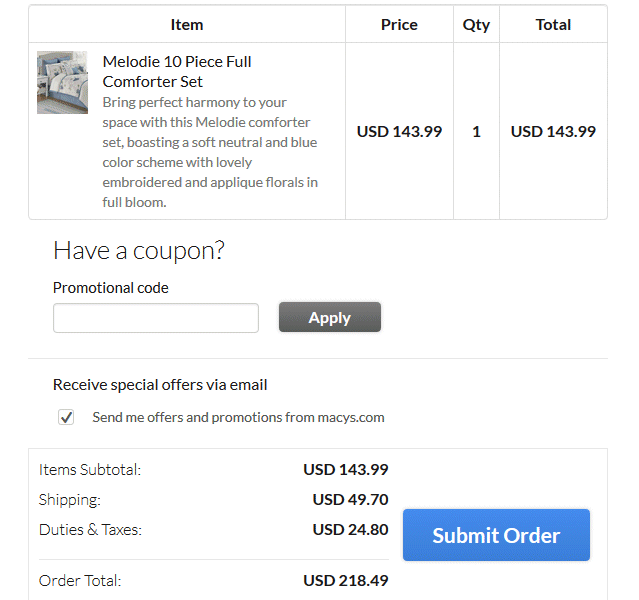Click into the Promotional code field
The height and width of the screenshot is (600, 639).
(156, 318)
